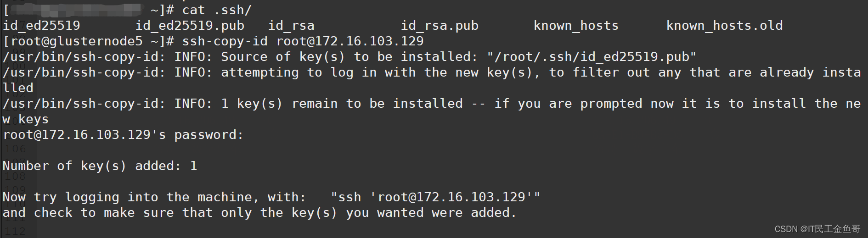Click the 'Number of key(s) added: 1' line
This screenshot has width=868, height=238.
[100, 166]
